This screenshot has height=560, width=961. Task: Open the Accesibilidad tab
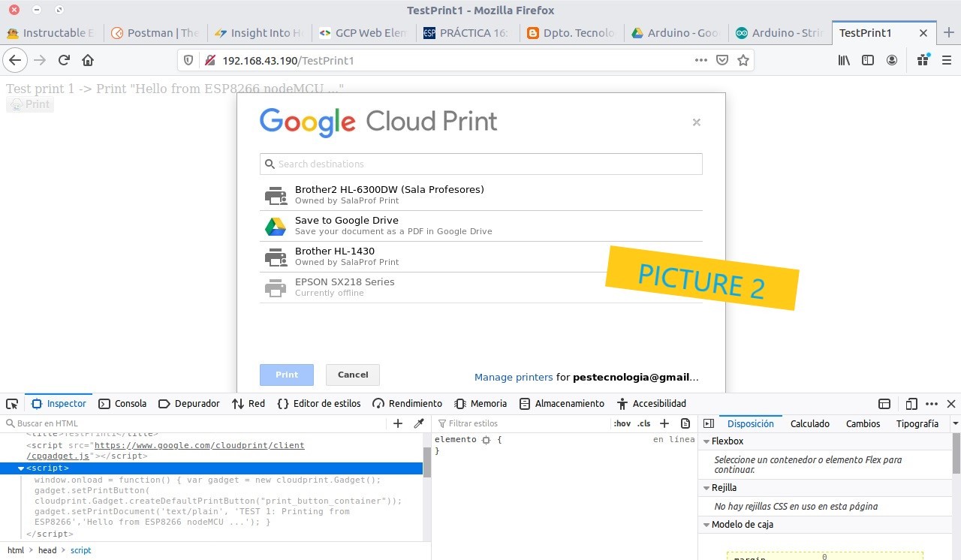[x=651, y=404]
